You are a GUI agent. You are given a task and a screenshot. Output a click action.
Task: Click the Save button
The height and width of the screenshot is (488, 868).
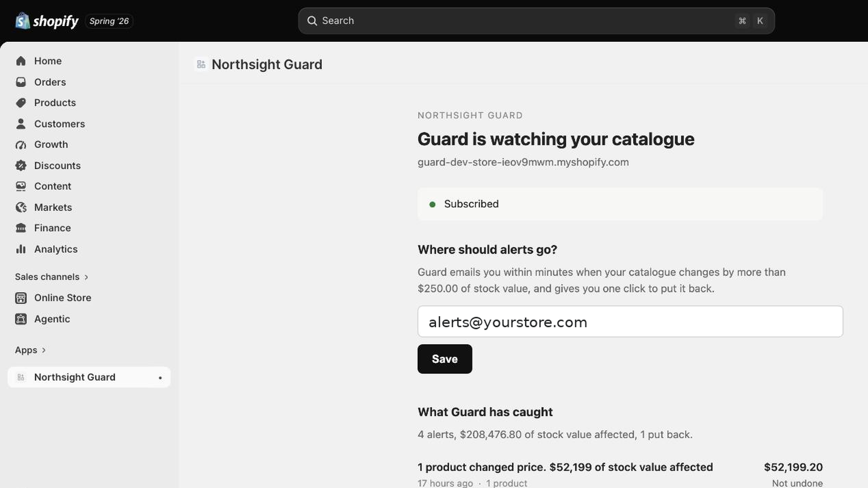click(445, 359)
